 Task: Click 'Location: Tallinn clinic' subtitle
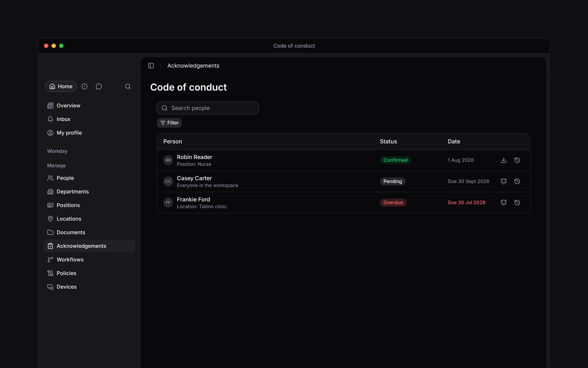tap(202, 207)
